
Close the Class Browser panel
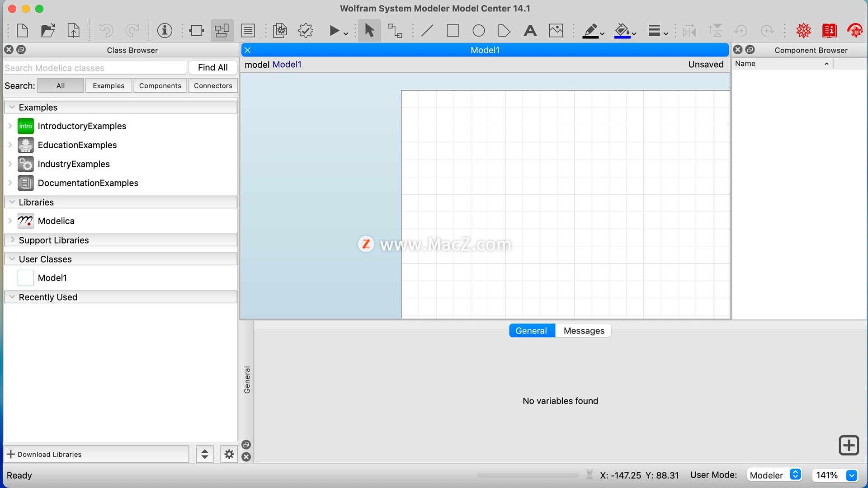[9, 50]
